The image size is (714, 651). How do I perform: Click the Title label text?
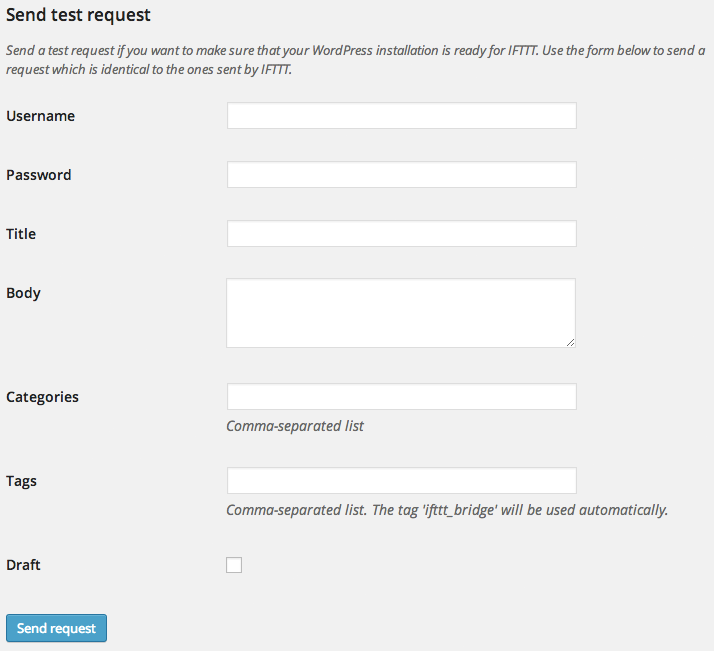[x=21, y=234]
